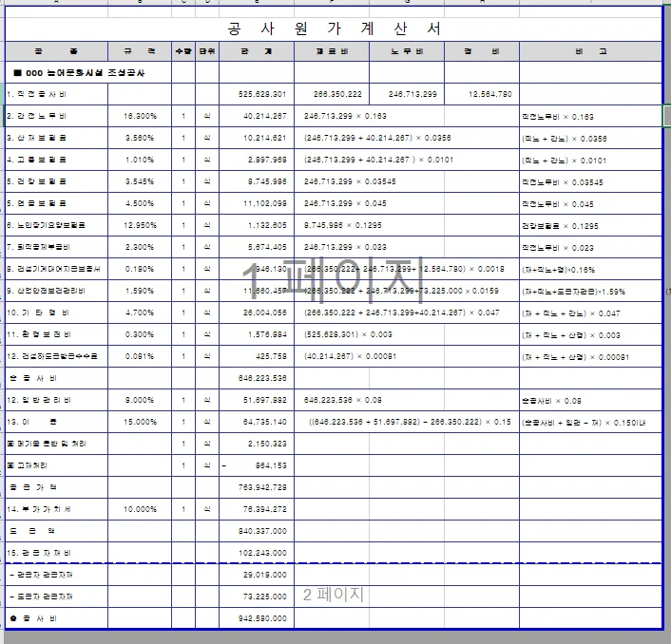Viewport: 671px width, 644px height.
Task: Select the '1. 직접공사비' row label
Action: 56,94
